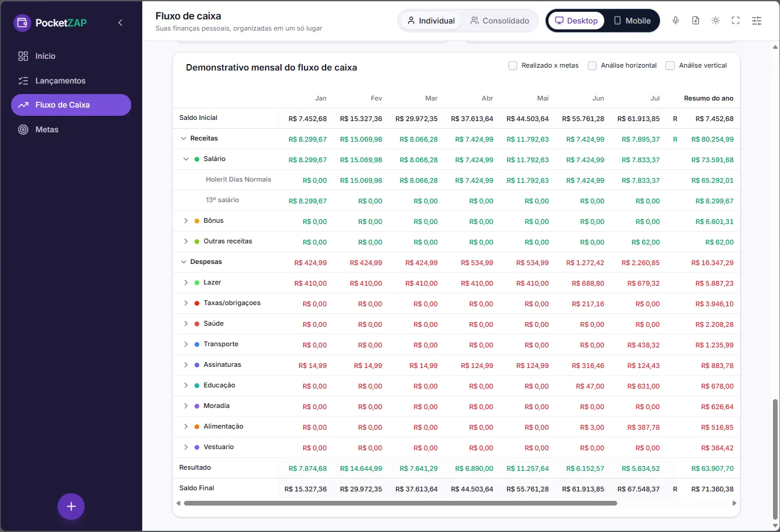Click the purple plus floating button

click(x=71, y=507)
